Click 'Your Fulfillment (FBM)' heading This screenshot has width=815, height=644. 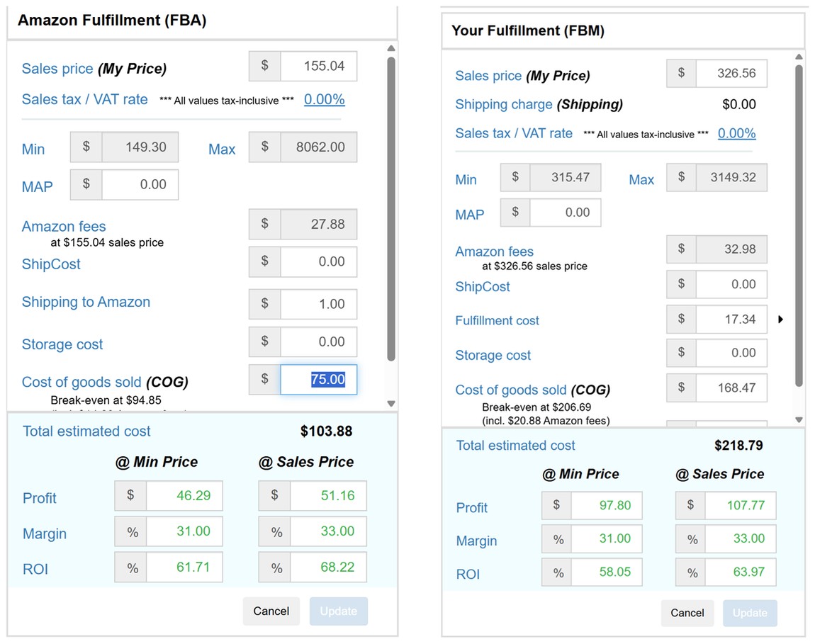pos(528,30)
